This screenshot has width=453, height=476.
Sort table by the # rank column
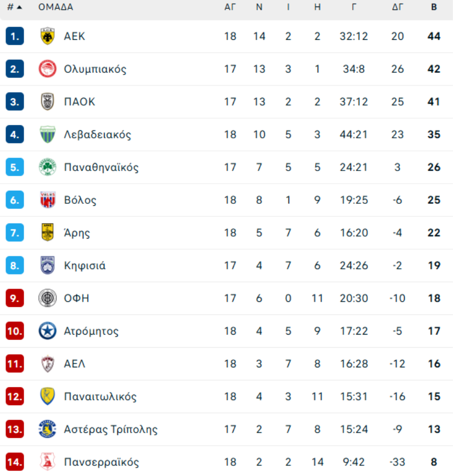(x=14, y=7)
